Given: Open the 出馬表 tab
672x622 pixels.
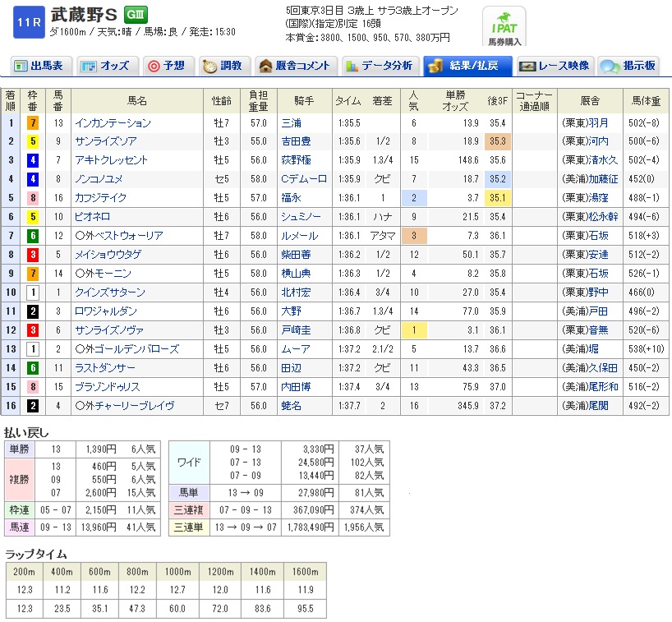Looking at the screenshot, I should [x=41, y=66].
